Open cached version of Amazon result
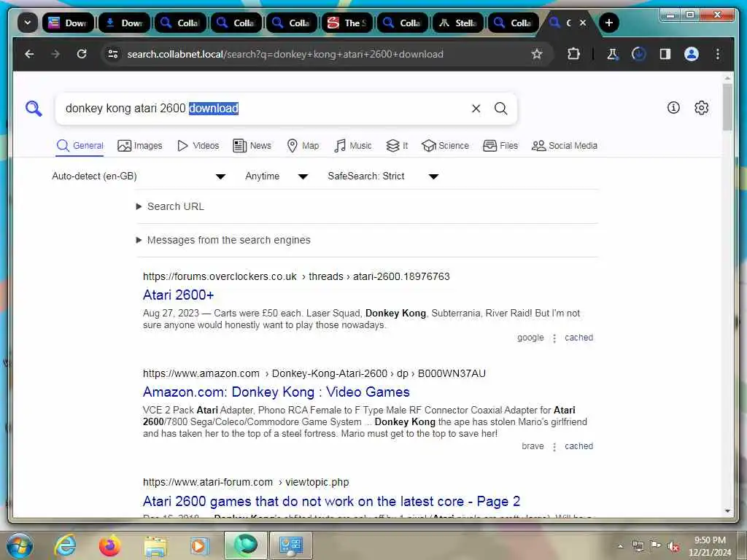This screenshot has width=747, height=560. pyautogui.click(x=578, y=446)
